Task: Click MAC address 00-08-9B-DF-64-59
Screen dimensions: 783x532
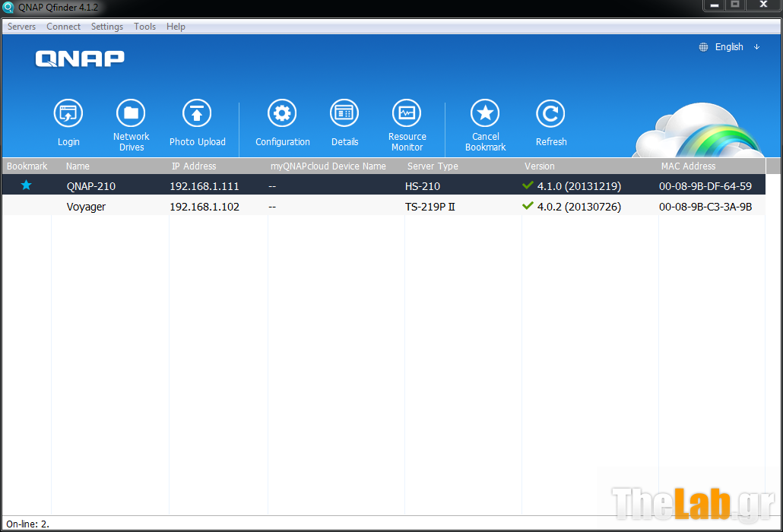Action: tap(705, 186)
